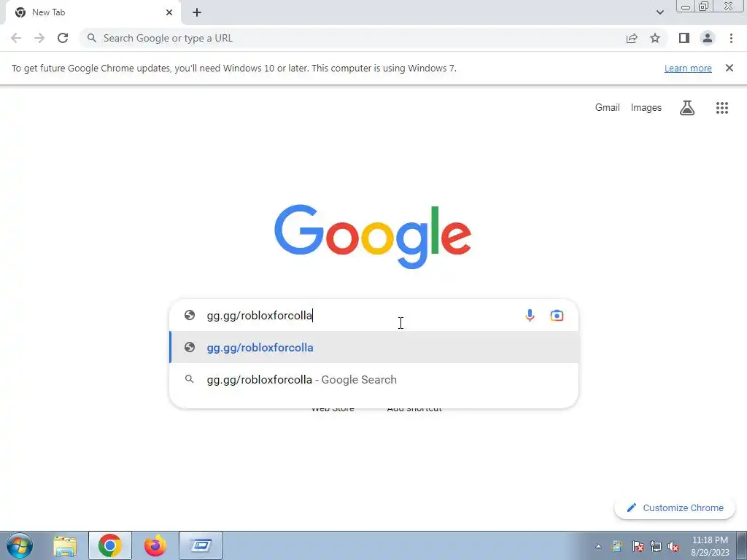Screen dimensions: 747x560
Task: Open a new tab with the plus button
Action: (197, 12)
